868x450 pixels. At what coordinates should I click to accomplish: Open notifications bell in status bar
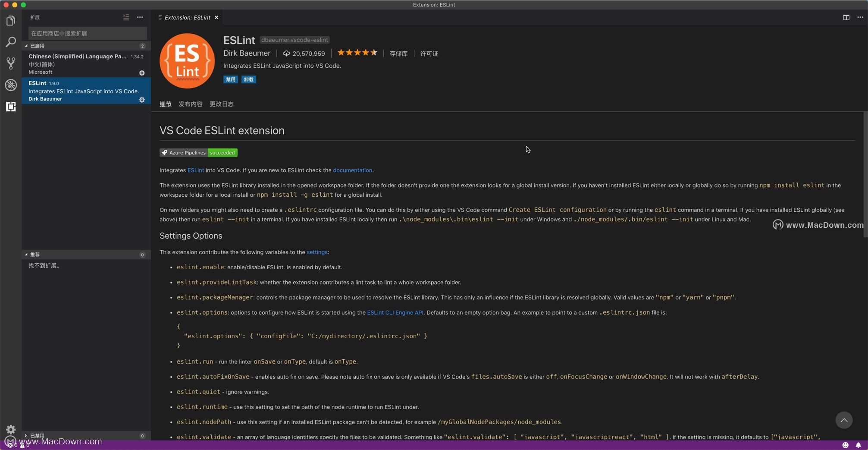[858, 445]
